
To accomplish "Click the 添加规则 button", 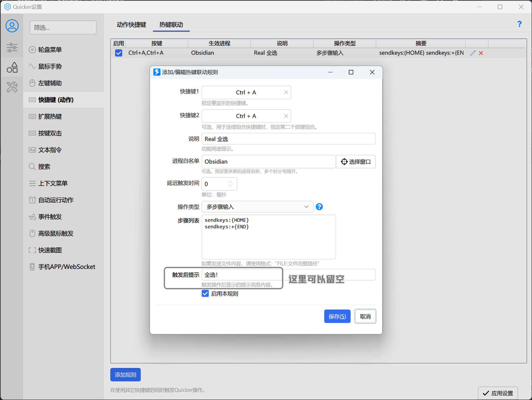I will (125, 374).
